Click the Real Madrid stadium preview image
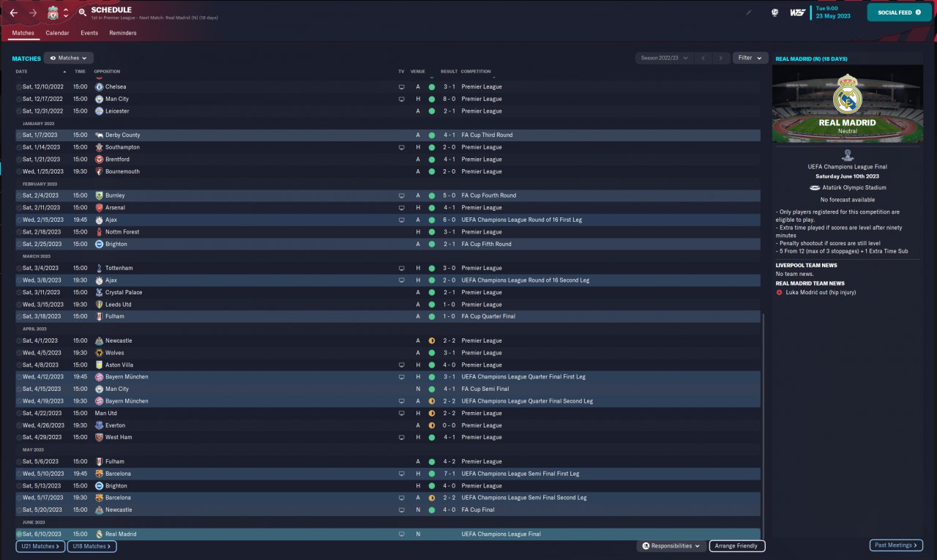The image size is (937, 560). tap(847, 103)
